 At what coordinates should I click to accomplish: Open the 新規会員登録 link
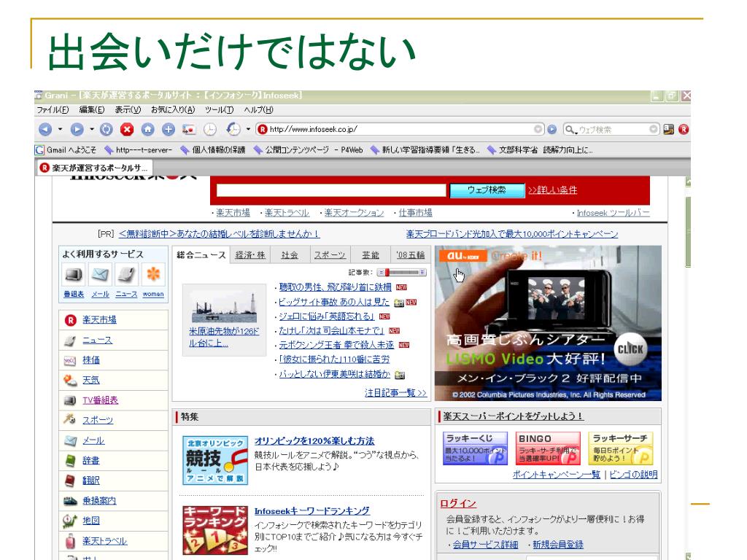click(x=558, y=545)
